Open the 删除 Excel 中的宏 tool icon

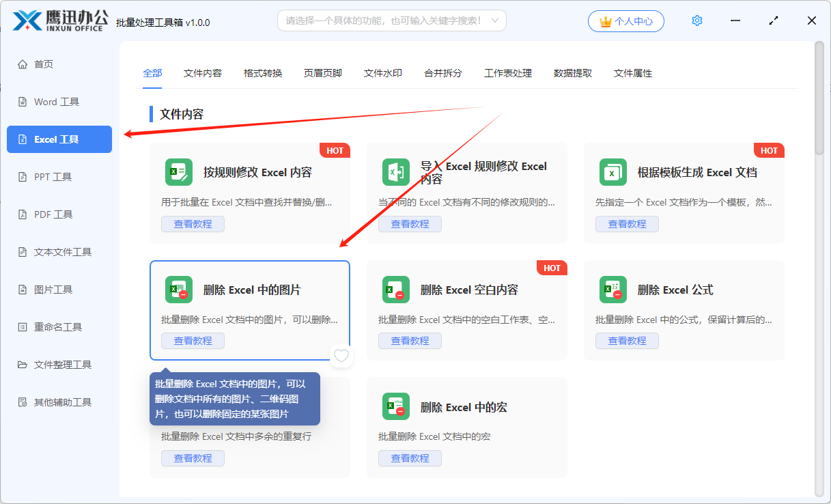coord(396,407)
